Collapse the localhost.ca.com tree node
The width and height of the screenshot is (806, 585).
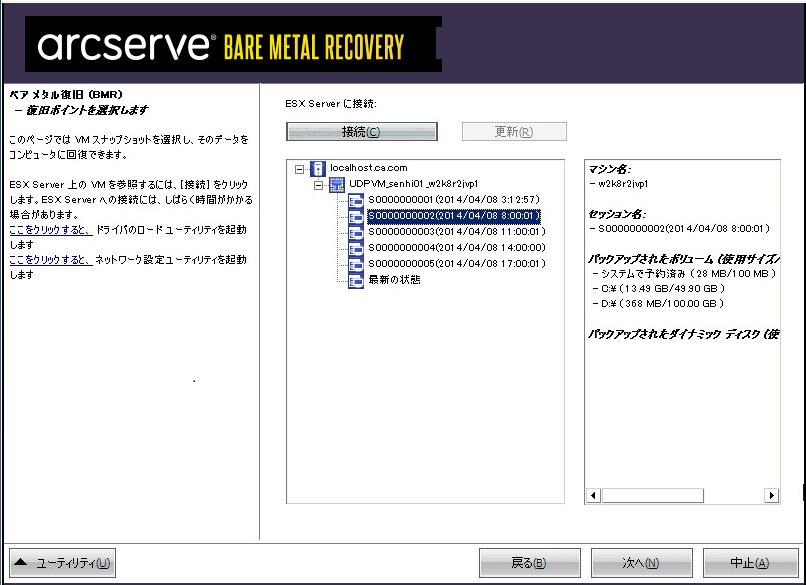(300, 169)
